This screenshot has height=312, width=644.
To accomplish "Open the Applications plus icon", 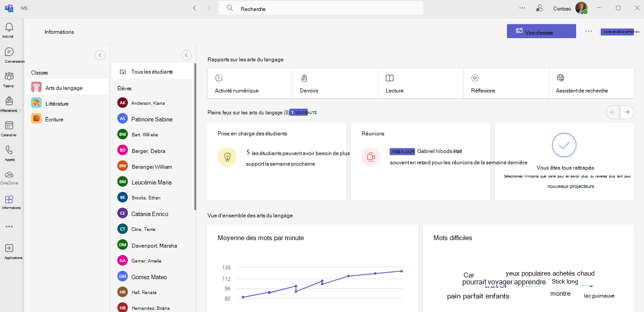I will pyautogui.click(x=9, y=248).
